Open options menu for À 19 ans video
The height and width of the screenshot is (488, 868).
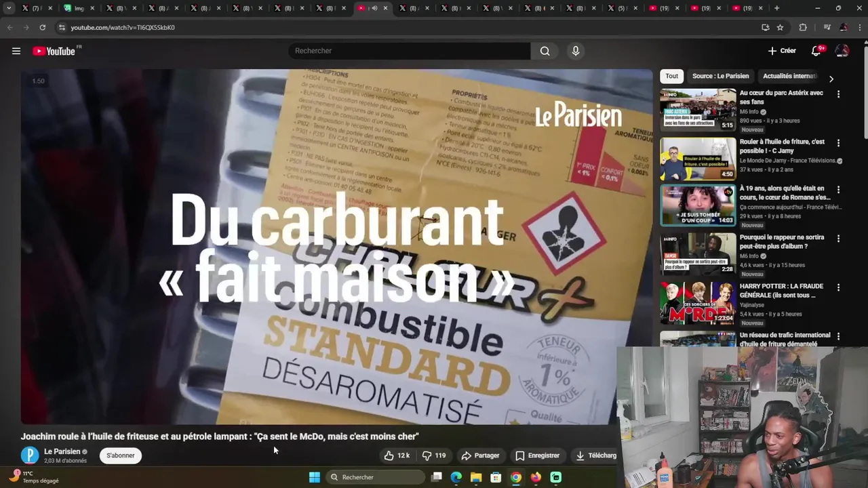838,190
